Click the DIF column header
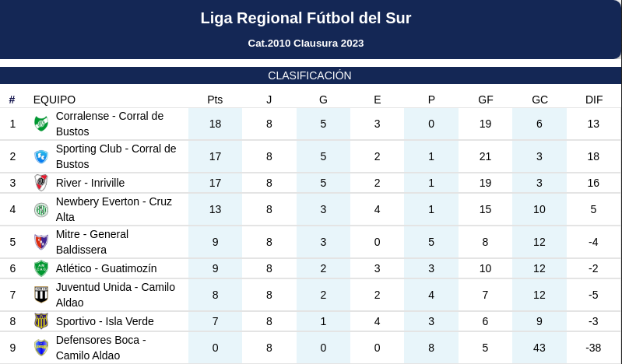Viewport: 622px width, 364px height. pos(594,100)
